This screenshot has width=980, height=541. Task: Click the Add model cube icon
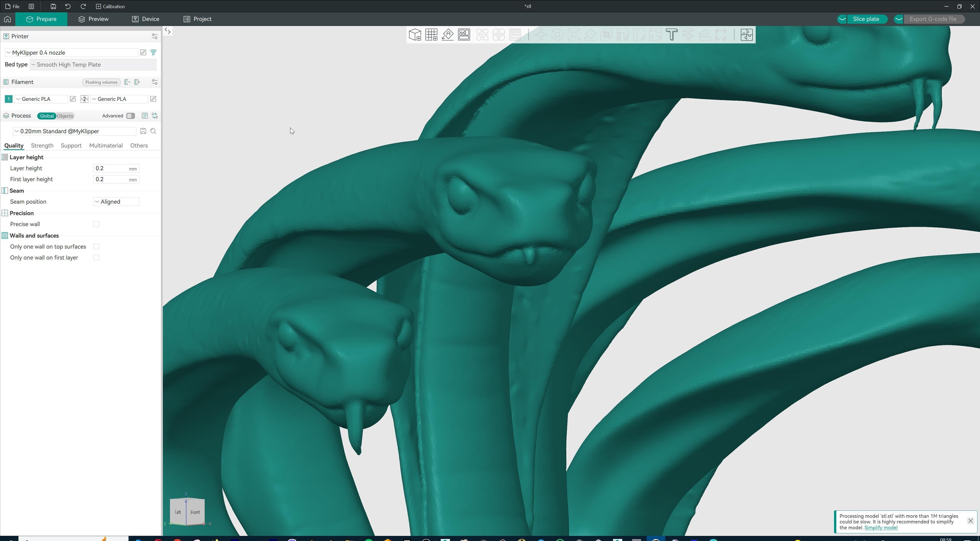[x=415, y=35]
